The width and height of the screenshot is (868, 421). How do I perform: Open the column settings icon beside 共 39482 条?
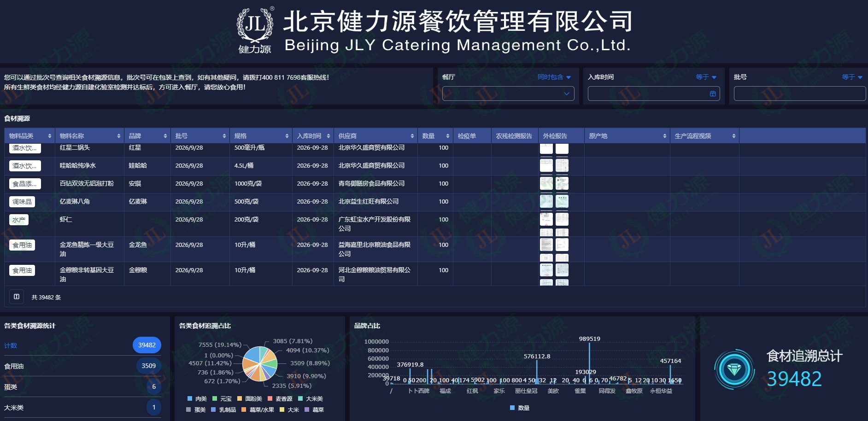coord(17,297)
